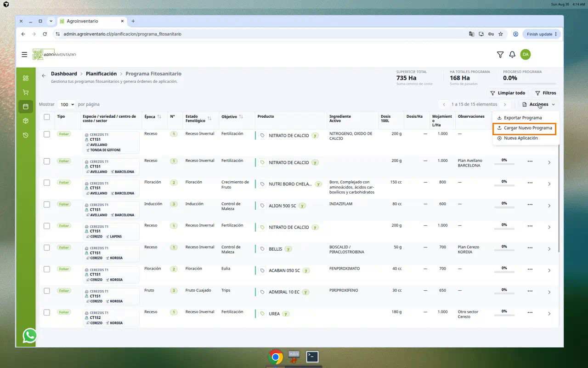Screen dimensions: 588x368
Task: Open the shopping cart sidebar icon
Action: coord(26,92)
